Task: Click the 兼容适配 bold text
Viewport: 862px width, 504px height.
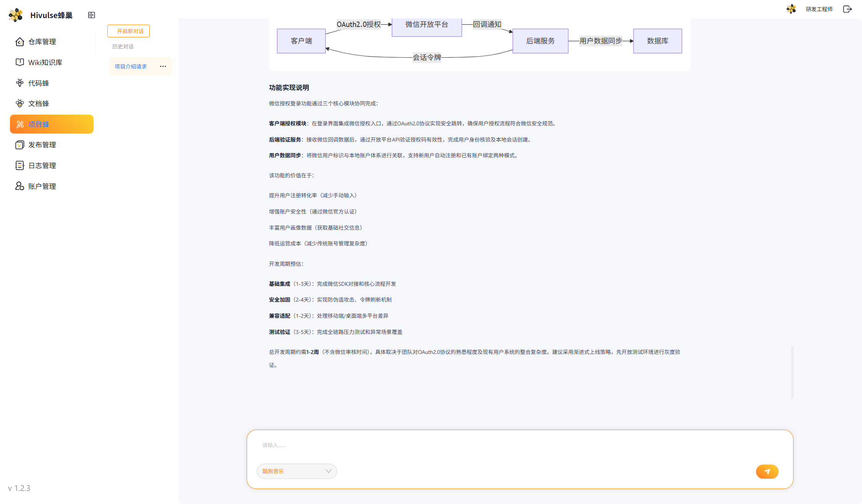Action: tap(279, 316)
